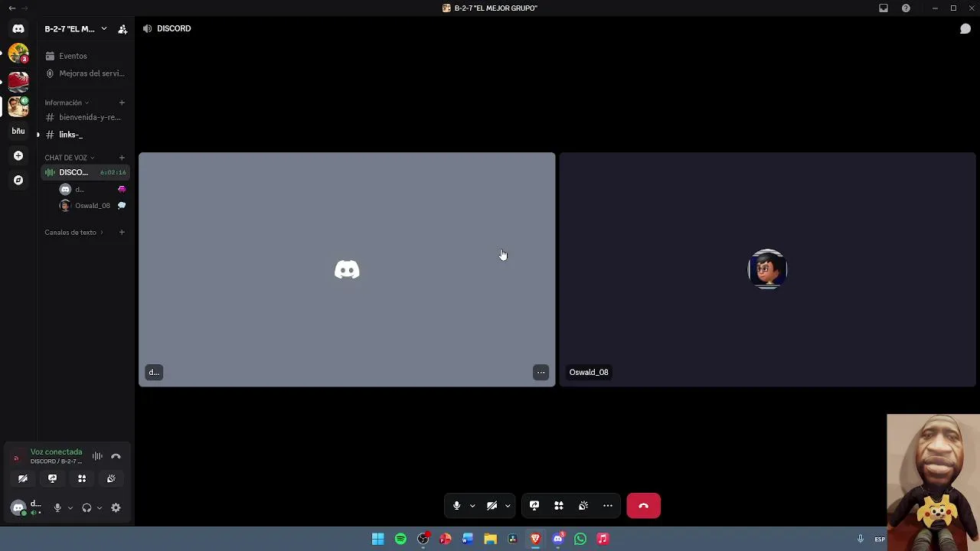The height and width of the screenshot is (551, 980).
Task: Open OBS Studio from the taskbar
Action: pos(423,539)
